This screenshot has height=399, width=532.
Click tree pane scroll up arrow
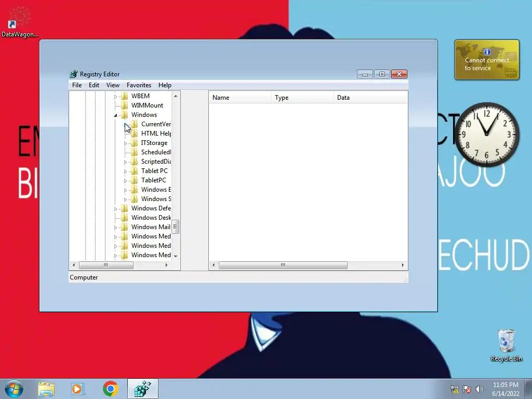[x=176, y=96]
